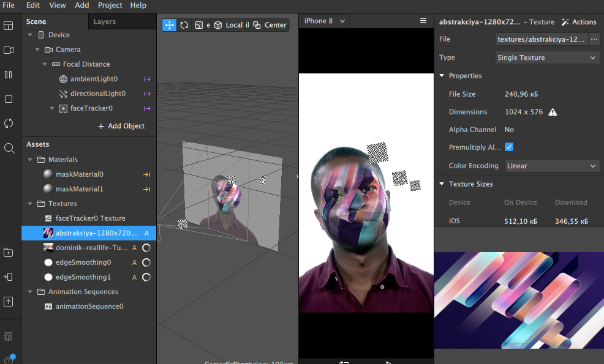This screenshot has width=604, height=364.
Task: Open the File menu
Action: [x=9, y=6]
